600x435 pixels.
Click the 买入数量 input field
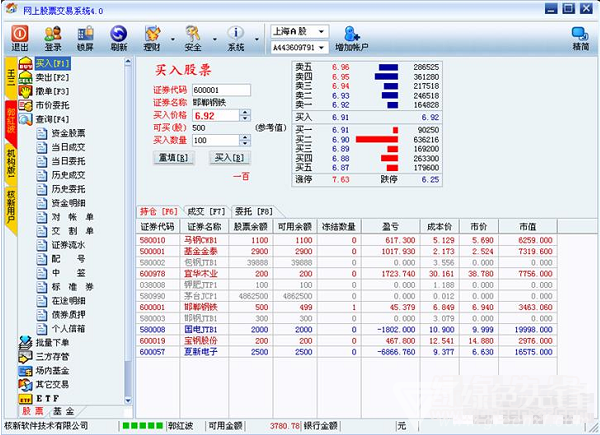[216, 140]
